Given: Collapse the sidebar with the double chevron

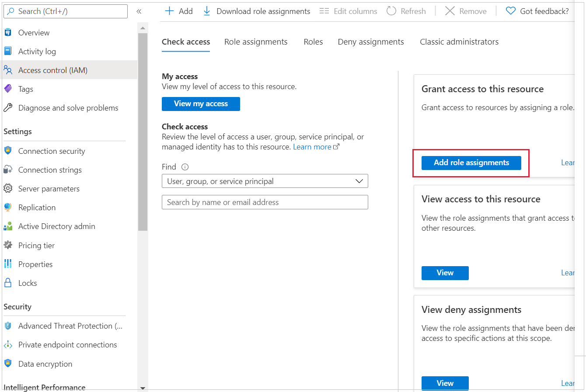Looking at the screenshot, I should (x=139, y=11).
